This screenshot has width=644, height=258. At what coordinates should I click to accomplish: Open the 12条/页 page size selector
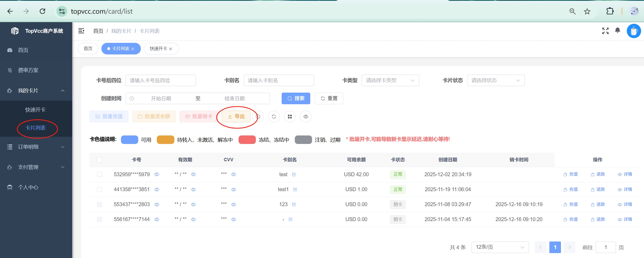[500, 247]
